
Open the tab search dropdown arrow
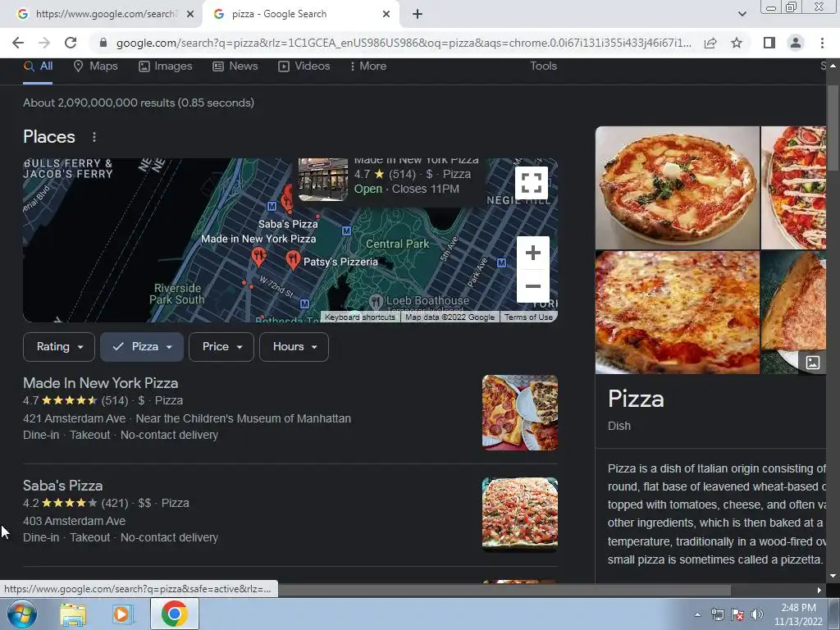pyautogui.click(x=742, y=14)
